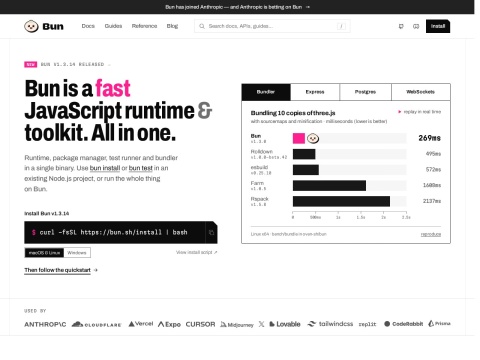
Task: Click the Bun mascot on the benchmark bar
Action: [x=313, y=138]
